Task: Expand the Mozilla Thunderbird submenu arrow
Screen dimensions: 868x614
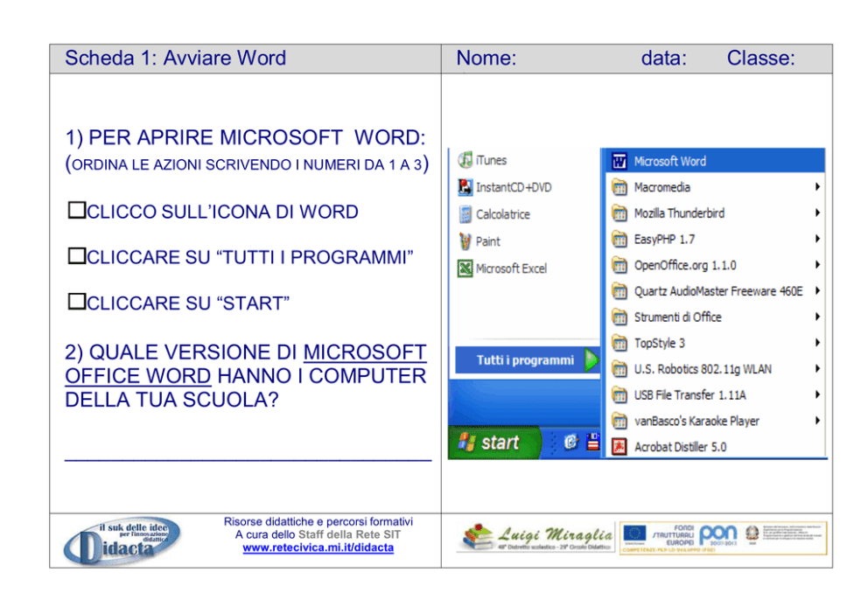Action: 817,213
